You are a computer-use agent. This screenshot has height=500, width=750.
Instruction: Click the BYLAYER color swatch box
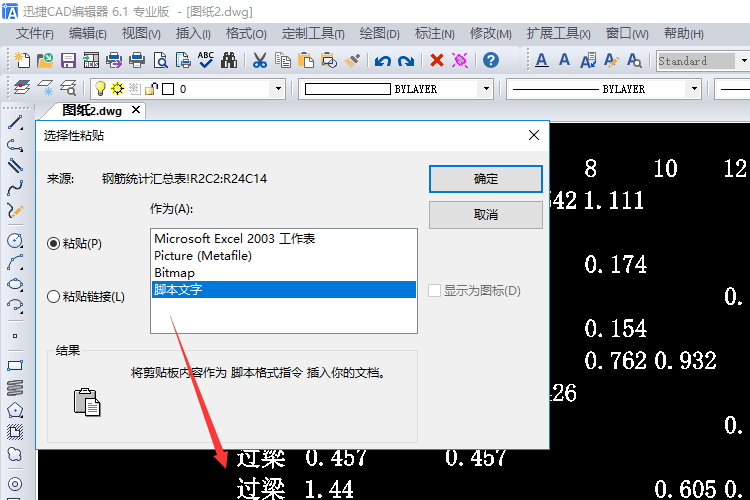(348, 89)
